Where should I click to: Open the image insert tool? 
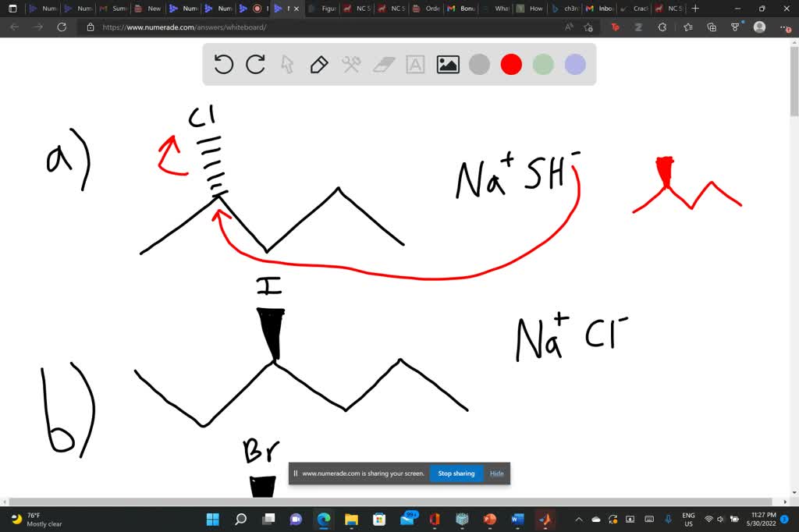(x=446, y=65)
